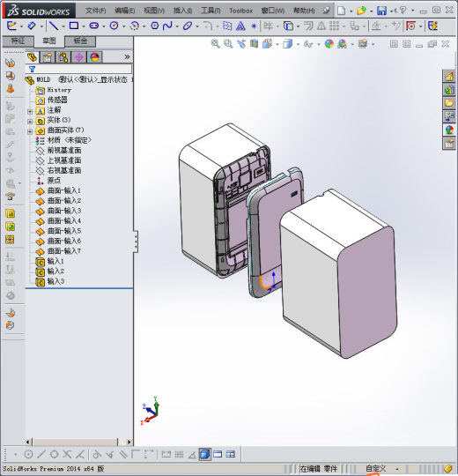The image size is (458, 476).
Task: Select the 输入3 body feature
Action: pos(50,282)
